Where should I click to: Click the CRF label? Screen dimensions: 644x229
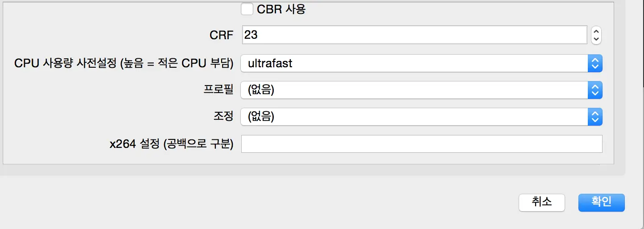(x=222, y=35)
